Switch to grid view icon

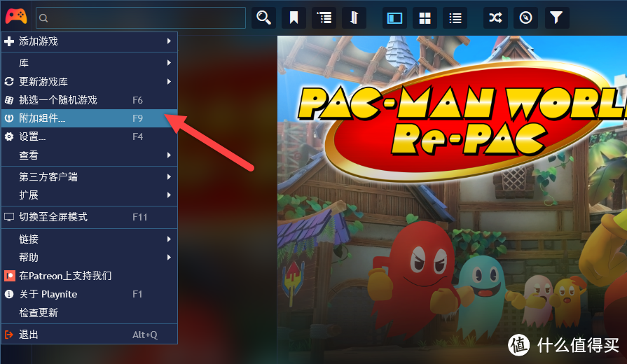tap(425, 18)
